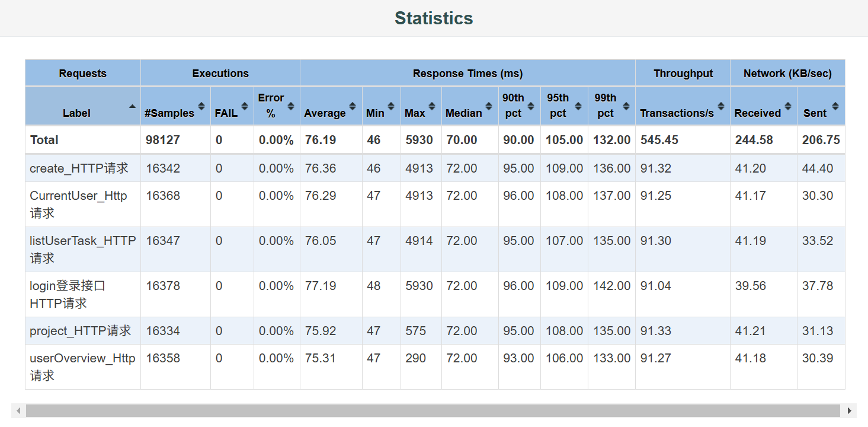
Task: Click login received value 39.56
Action: (751, 286)
